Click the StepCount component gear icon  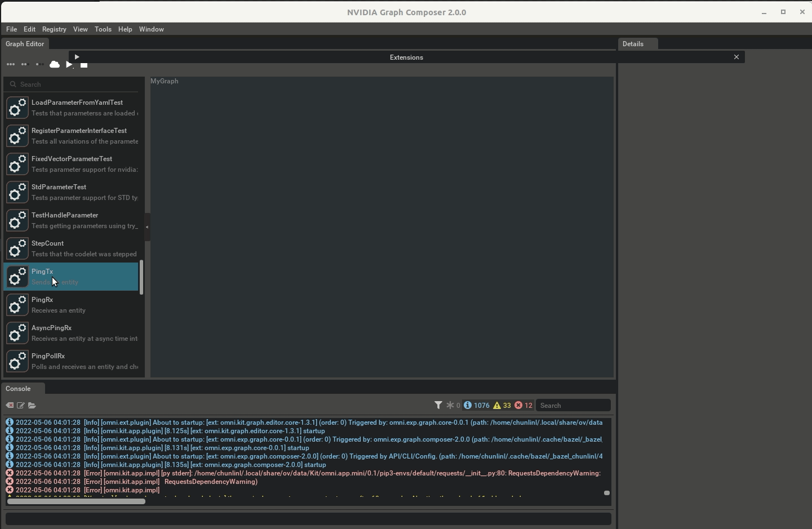[x=17, y=248]
